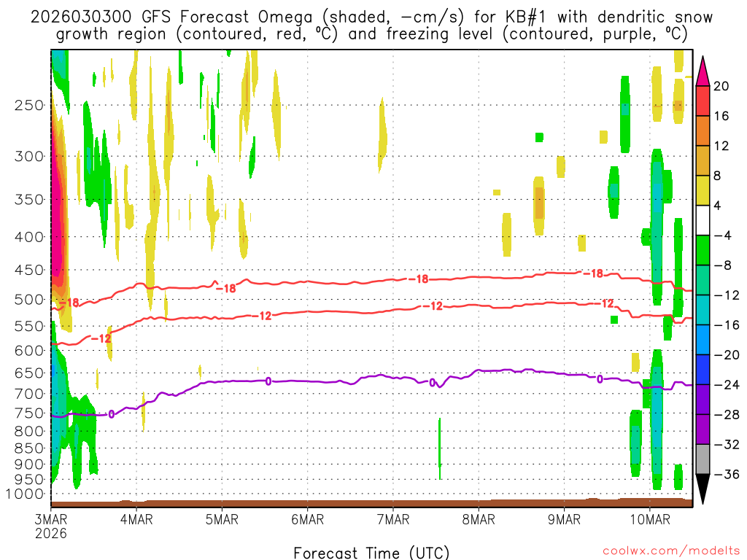747x560 pixels.
Task: Click the 650 pressure level label
Action: 29,373
